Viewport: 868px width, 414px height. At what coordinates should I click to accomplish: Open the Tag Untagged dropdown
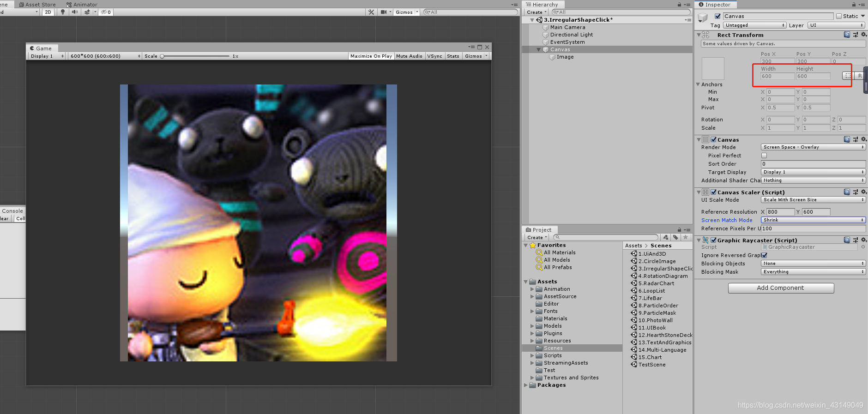(x=755, y=25)
